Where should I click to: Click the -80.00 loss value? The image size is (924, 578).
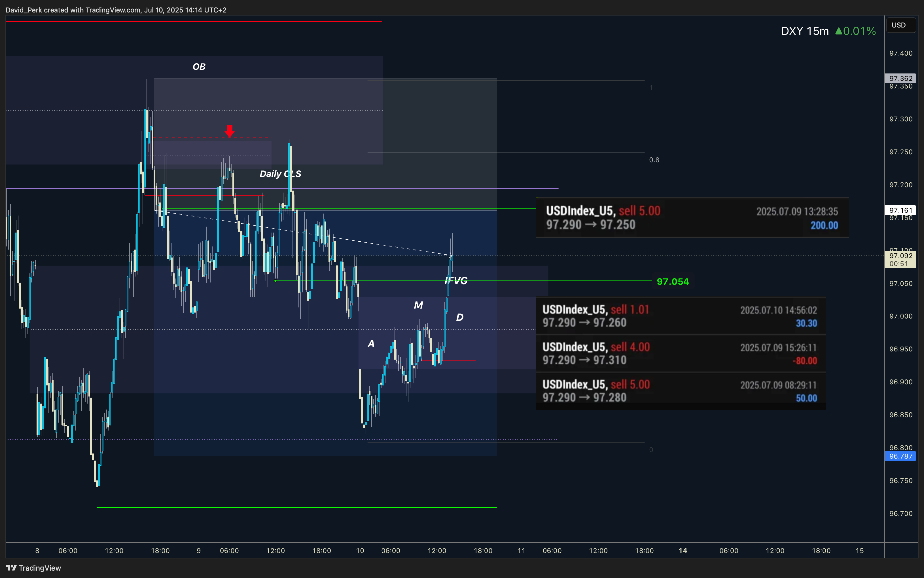[x=804, y=361]
